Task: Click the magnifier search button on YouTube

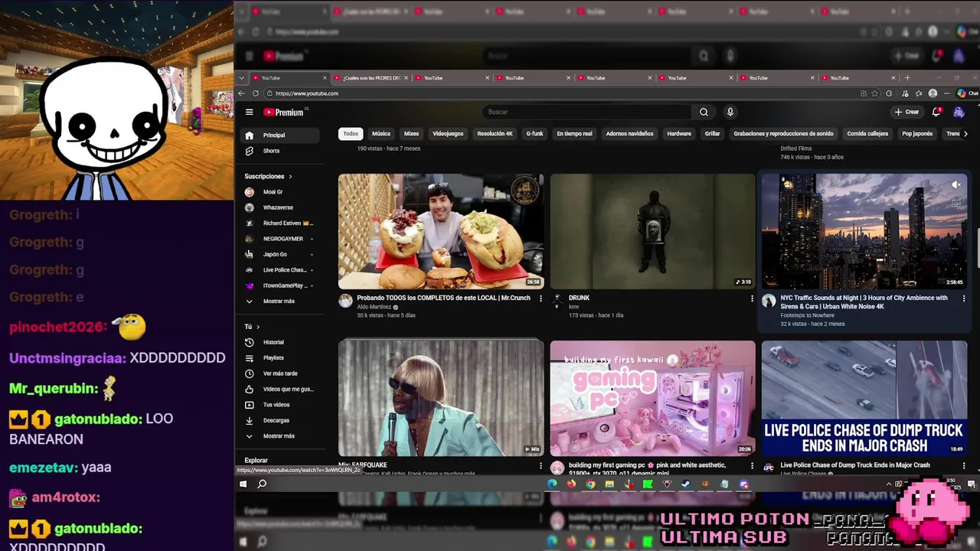Action: (x=704, y=112)
